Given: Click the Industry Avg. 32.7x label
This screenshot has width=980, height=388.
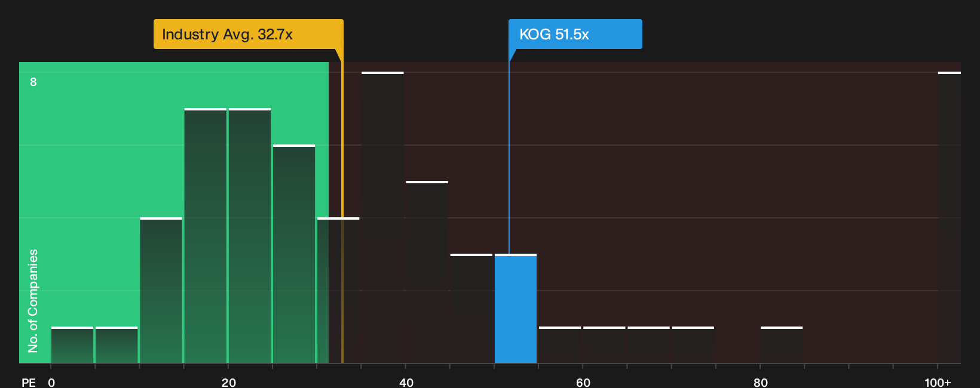Looking at the screenshot, I should click(249, 34).
